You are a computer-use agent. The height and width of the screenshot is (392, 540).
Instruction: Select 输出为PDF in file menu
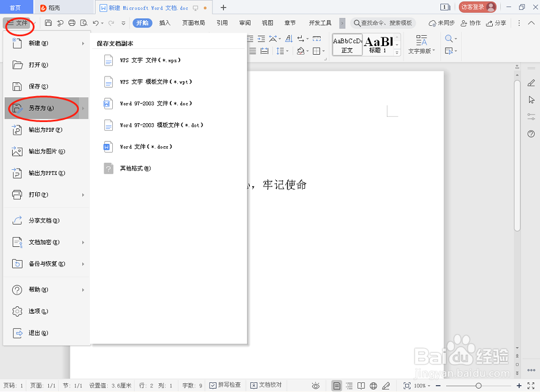tap(47, 130)
